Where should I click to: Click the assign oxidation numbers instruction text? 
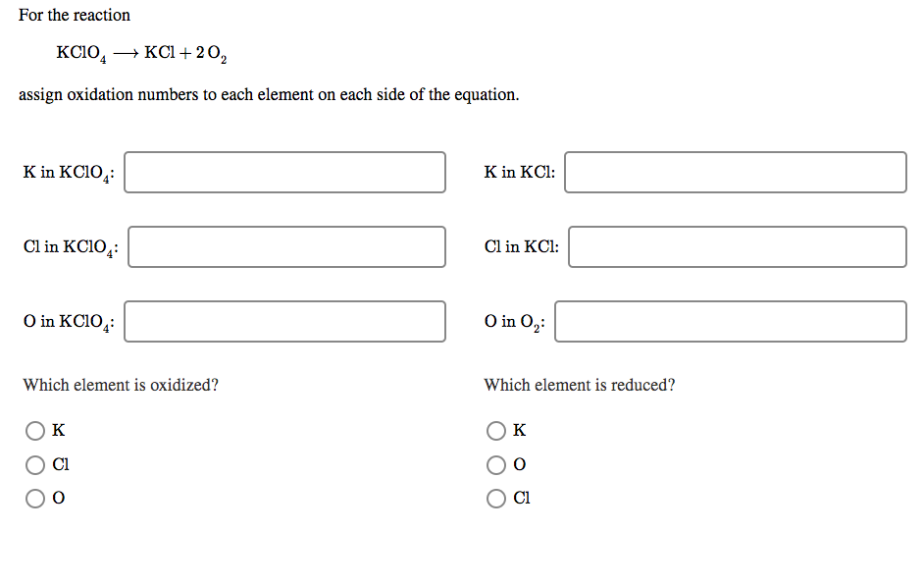pos(269,94)
